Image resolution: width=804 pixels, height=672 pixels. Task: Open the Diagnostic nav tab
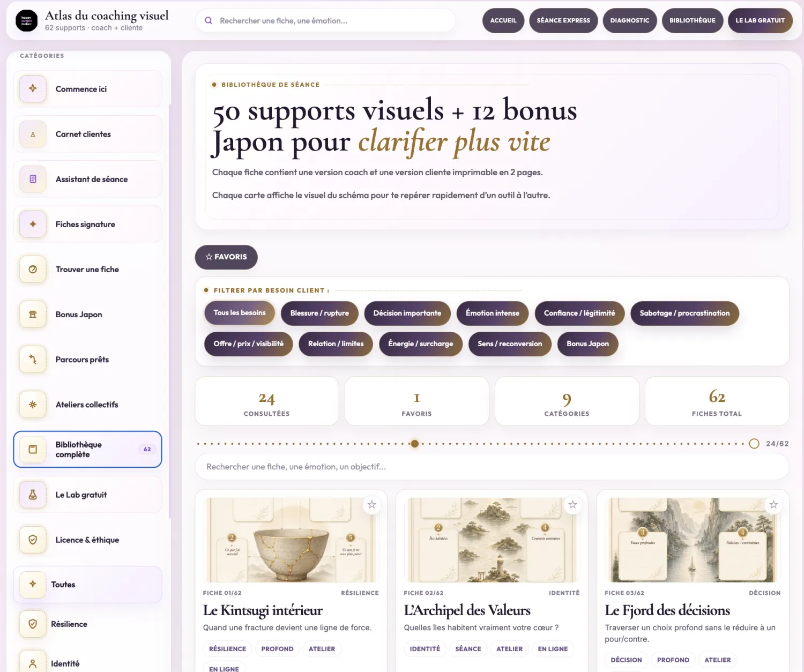point(630,20)
